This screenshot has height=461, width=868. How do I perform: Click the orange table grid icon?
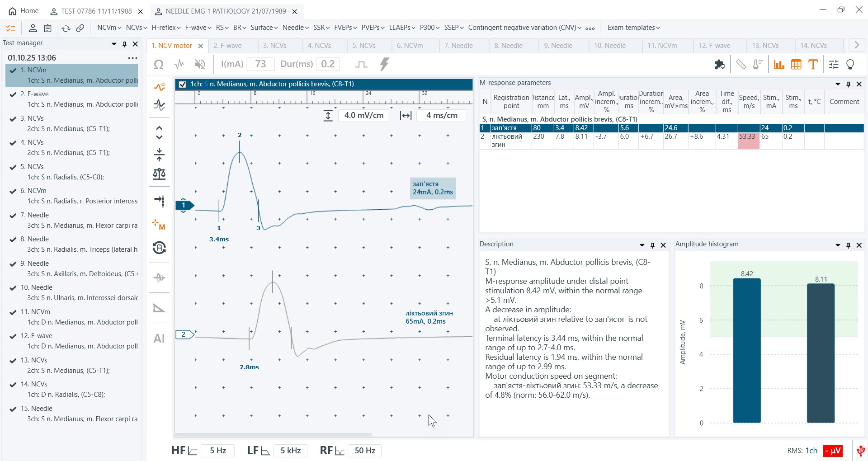[796, 65]
